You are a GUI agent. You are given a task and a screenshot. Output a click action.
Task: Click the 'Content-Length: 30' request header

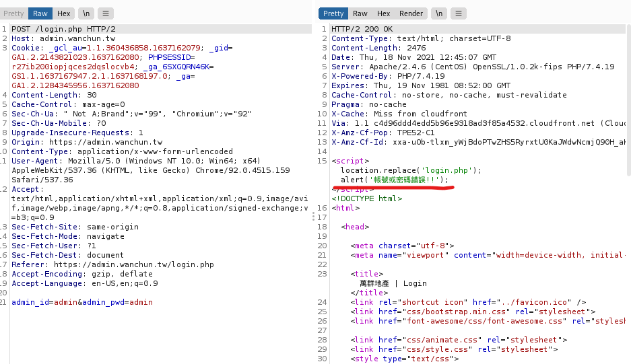(x=54, y=95)
